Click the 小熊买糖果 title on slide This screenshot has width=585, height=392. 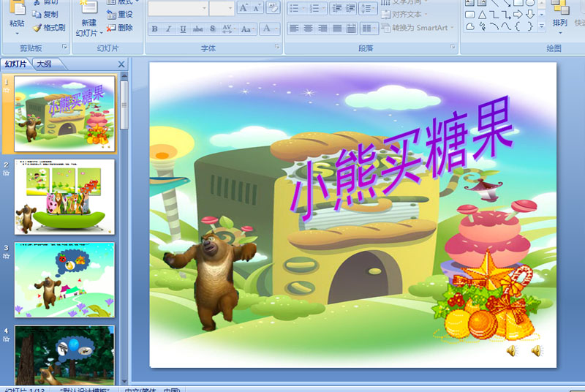(x=401, y=160)
